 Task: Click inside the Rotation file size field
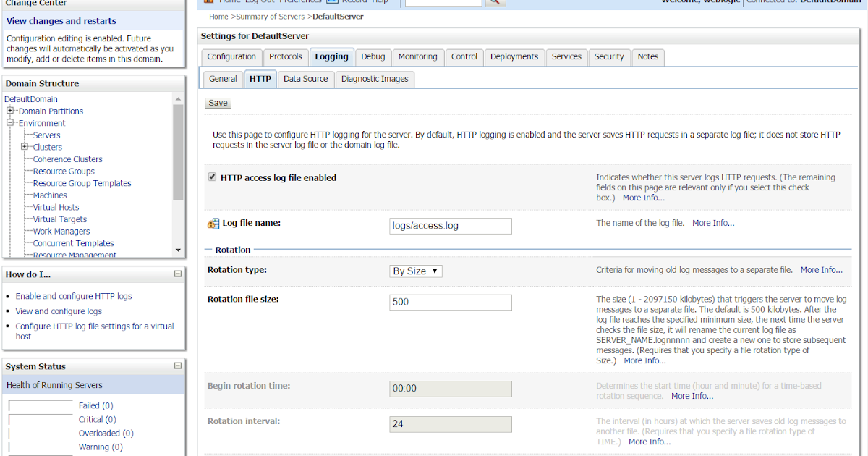tap(450, 302)
